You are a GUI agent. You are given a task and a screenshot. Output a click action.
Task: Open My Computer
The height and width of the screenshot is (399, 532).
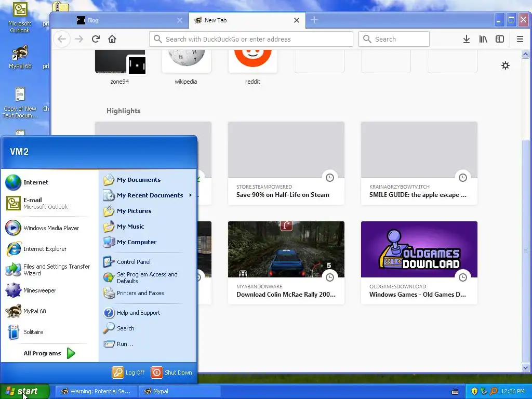pyautogui.click(x=148, y=242)
